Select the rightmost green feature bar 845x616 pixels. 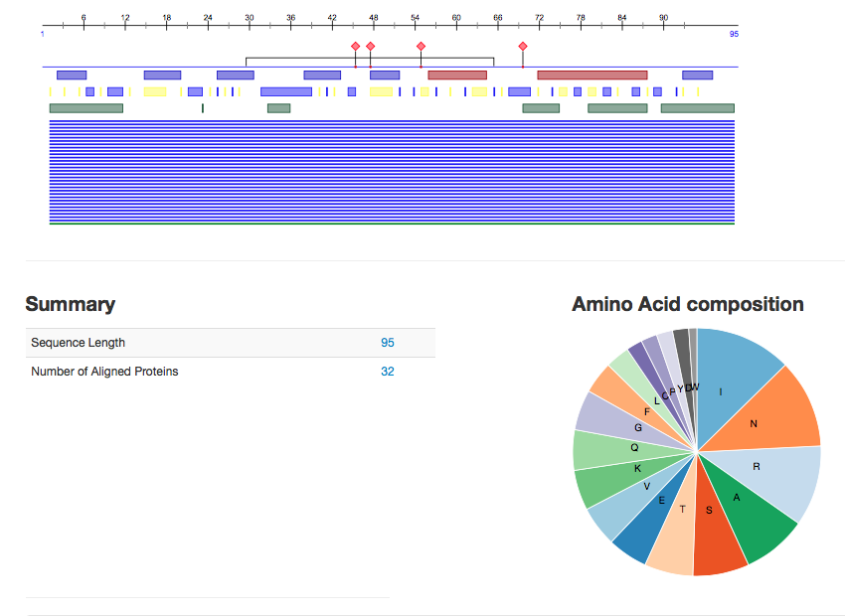[x=697, y=108]
